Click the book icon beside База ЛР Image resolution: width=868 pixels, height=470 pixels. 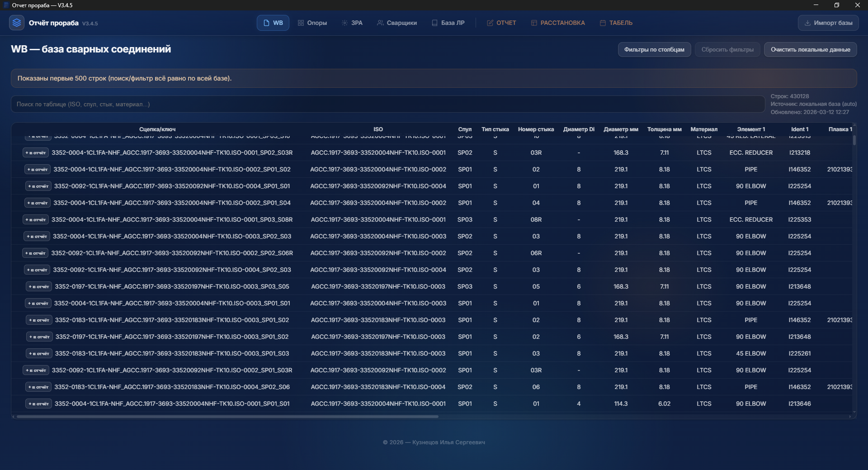(434, 23)
